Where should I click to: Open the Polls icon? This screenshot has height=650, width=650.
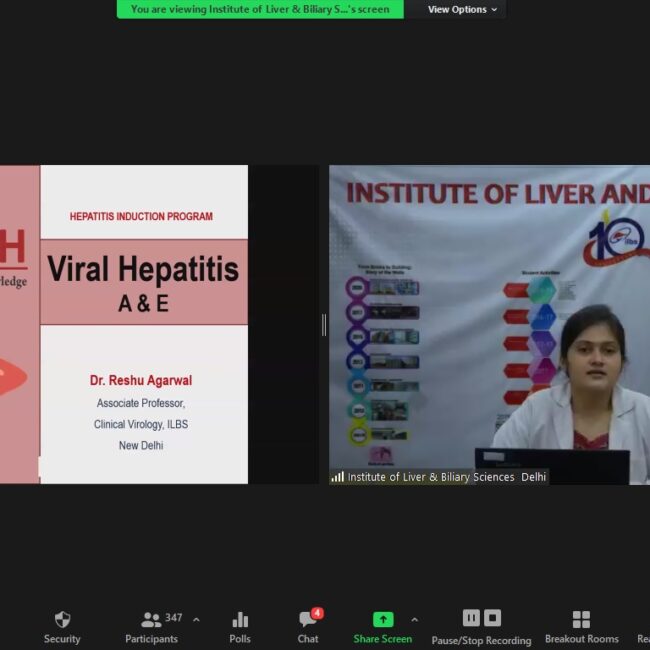tap(240, 620)
